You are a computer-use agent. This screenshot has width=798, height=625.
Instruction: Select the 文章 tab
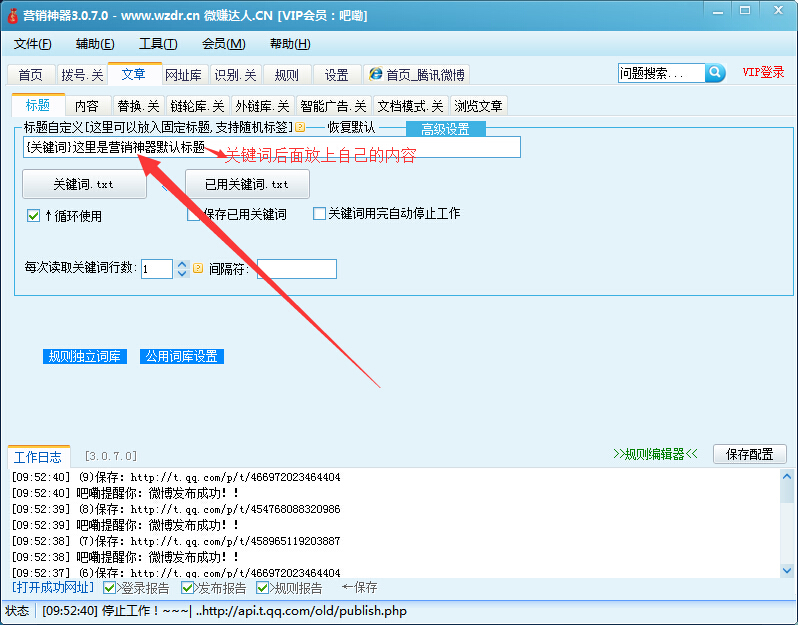click(x=134, y=74)
